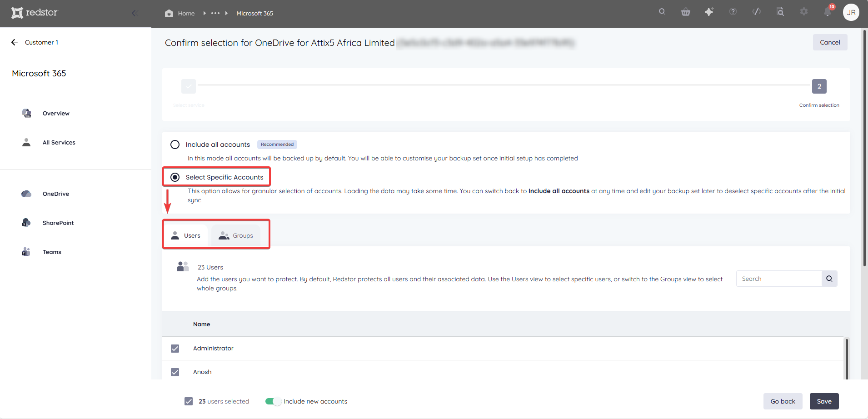
Task: Cancel the selection confirmation
Action: point(830,42)
